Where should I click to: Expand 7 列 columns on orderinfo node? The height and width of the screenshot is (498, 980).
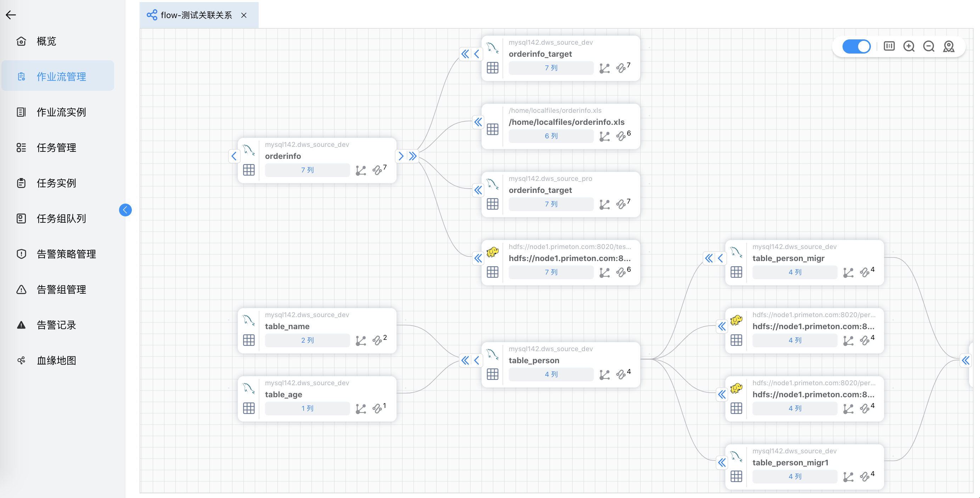[307, 170]
